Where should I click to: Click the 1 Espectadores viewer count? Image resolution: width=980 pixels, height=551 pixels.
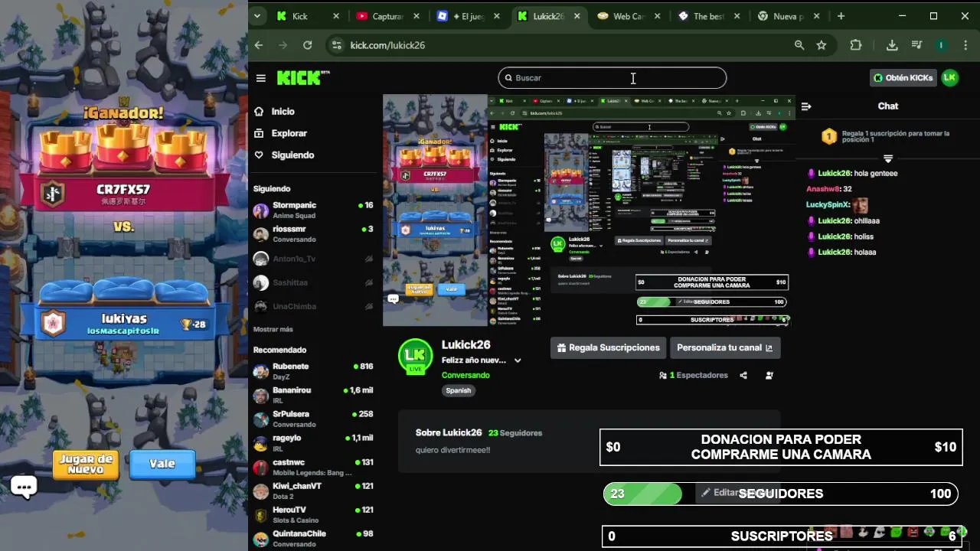[x=693, y=376]
